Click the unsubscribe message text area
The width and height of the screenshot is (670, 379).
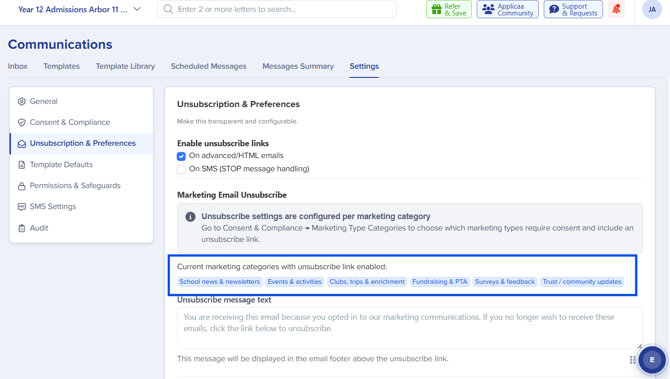coord(410,328)
